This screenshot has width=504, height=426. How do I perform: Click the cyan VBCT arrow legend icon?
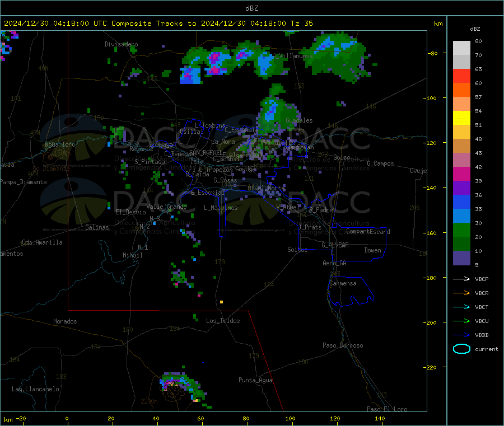[461, 307]
